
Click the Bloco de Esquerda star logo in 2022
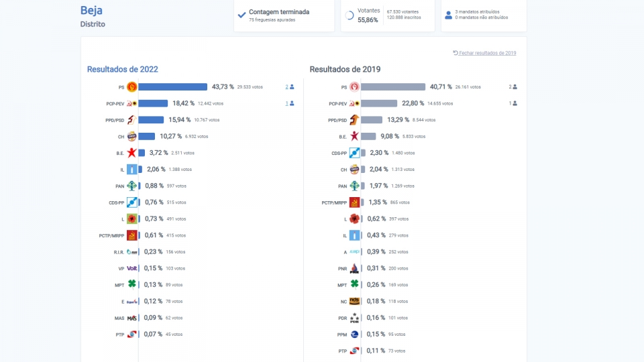[x=132, y=153]
